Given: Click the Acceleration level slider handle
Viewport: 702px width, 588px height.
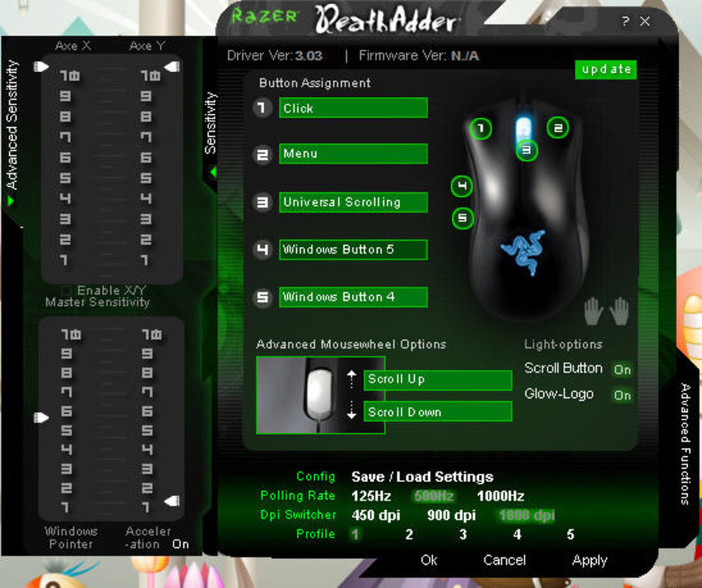Looking at the screenshot, I should (173, 501).
